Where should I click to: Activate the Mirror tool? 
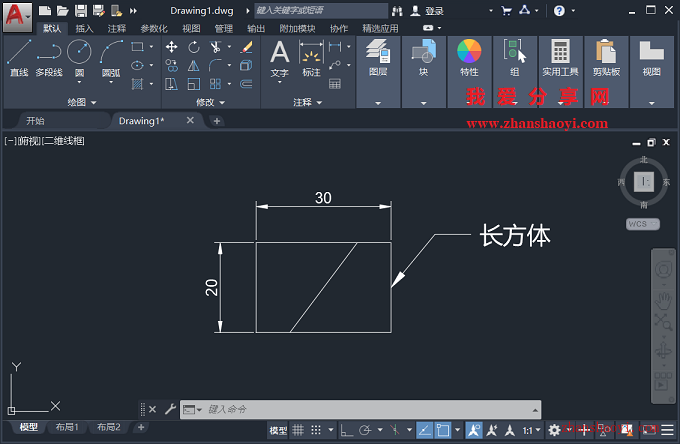coord(193,65)
